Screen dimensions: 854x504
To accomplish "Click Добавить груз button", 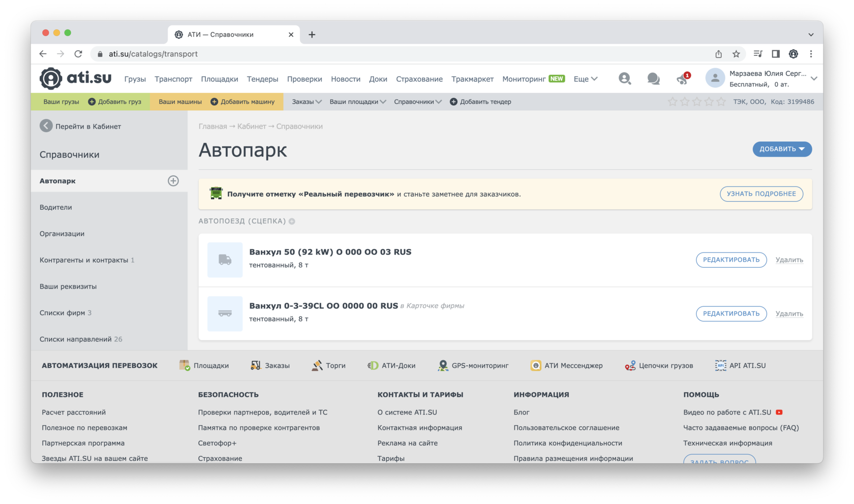I will (115, 102).
